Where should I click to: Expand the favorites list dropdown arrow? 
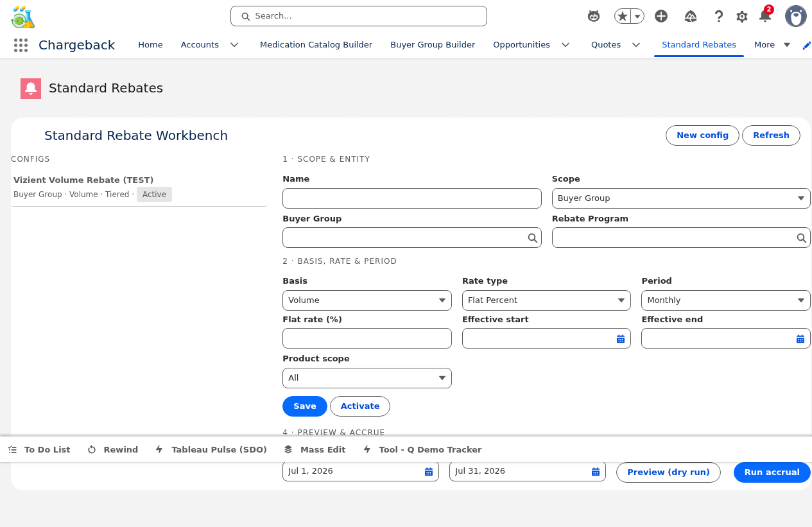click(x=637, y=16)
